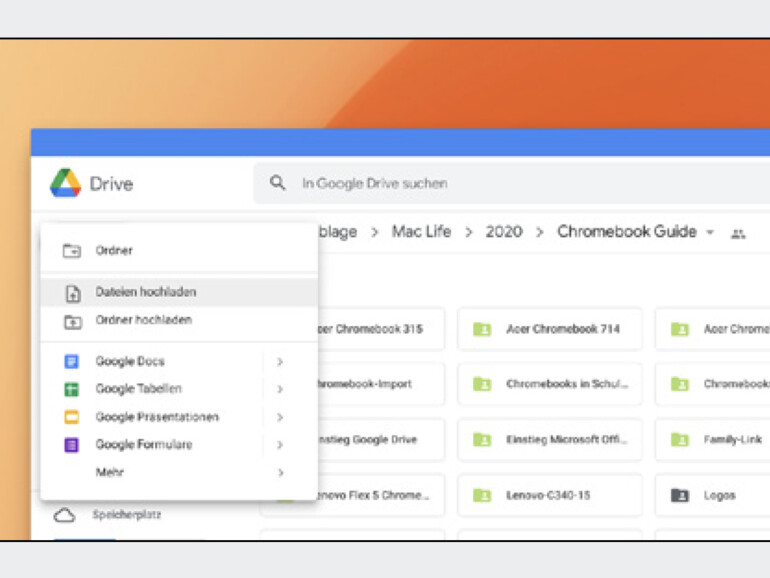This screenshot has width=770, height=578.
Task: Click the Chromebooks in Schul... folder icon
Action: pos(482,384)
